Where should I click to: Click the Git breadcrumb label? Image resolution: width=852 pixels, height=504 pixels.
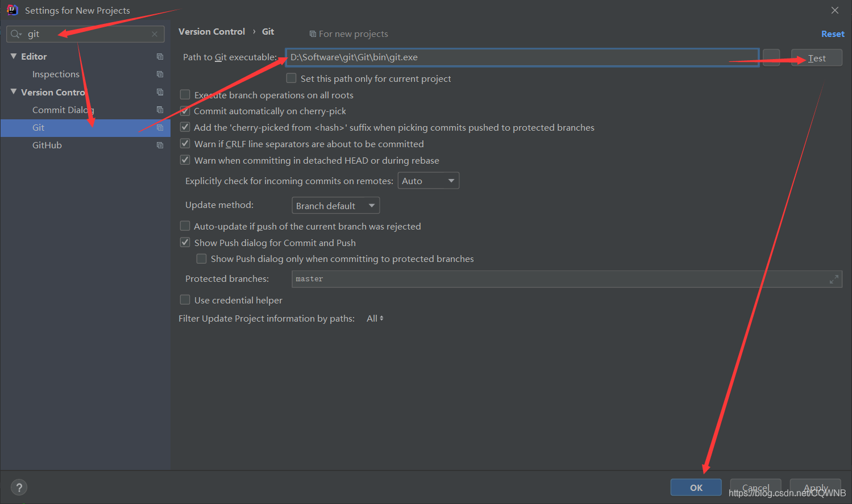268,32
